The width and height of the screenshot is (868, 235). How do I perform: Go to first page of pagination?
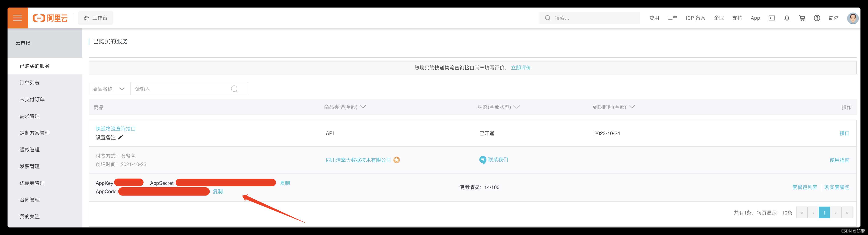[x=802, y=213]
